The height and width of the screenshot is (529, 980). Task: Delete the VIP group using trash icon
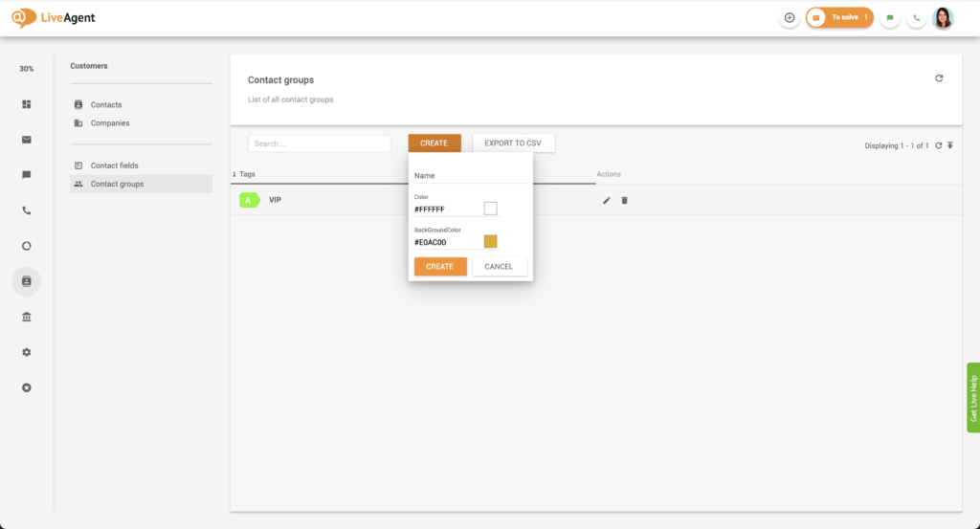pyautogui.click(x=625, y=200)
